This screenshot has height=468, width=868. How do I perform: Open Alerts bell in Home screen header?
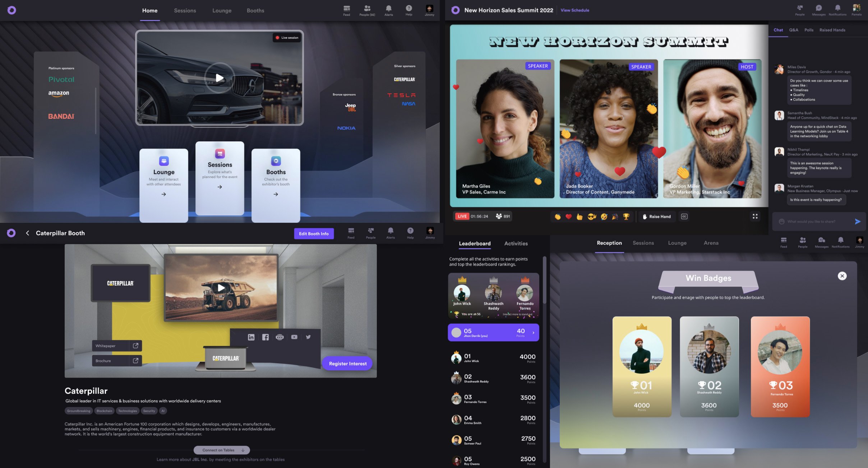[x=388, y=10]
